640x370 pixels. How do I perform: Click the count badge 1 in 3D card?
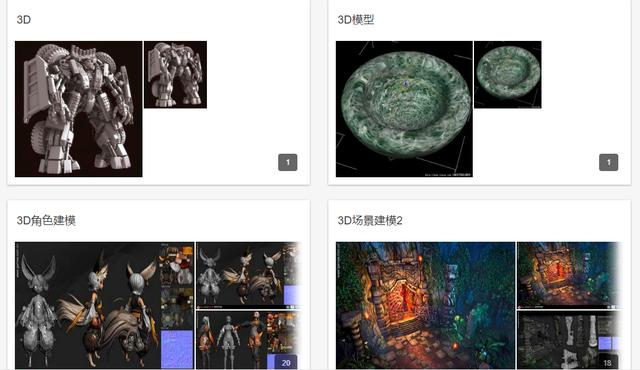click(x=288, y=162)
